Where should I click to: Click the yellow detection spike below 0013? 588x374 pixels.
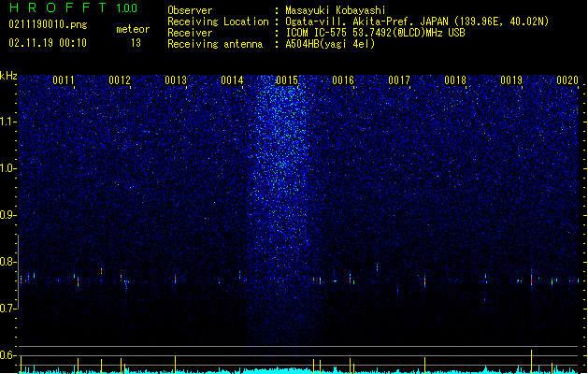[175, 365]
